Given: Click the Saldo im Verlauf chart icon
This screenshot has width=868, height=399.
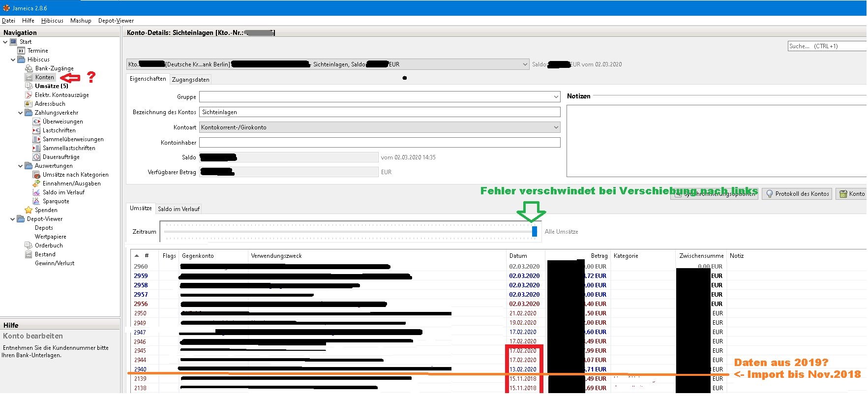Looking at the screenshot, I should [x=36, y=192].
